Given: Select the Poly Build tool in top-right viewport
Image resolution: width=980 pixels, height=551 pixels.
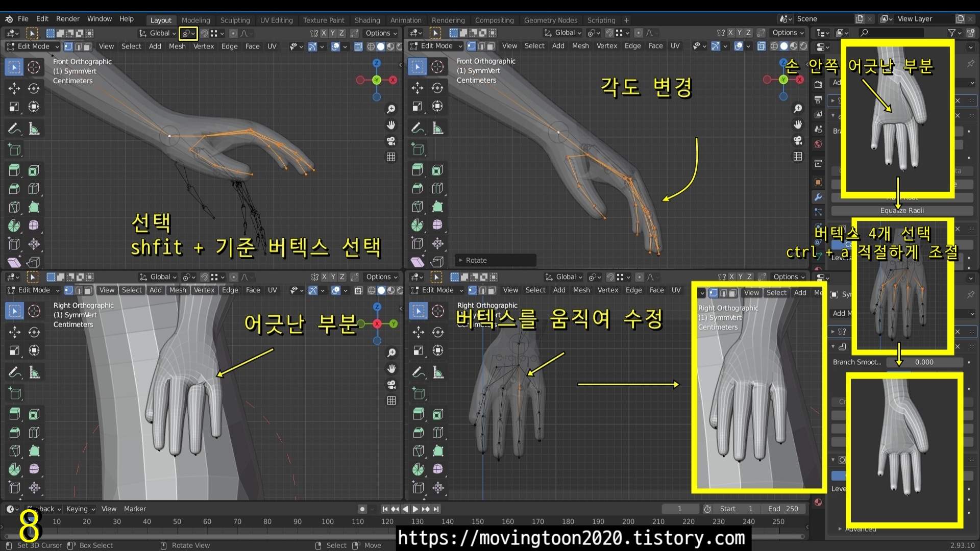Looking at the screenshot, I should (437, 207).
